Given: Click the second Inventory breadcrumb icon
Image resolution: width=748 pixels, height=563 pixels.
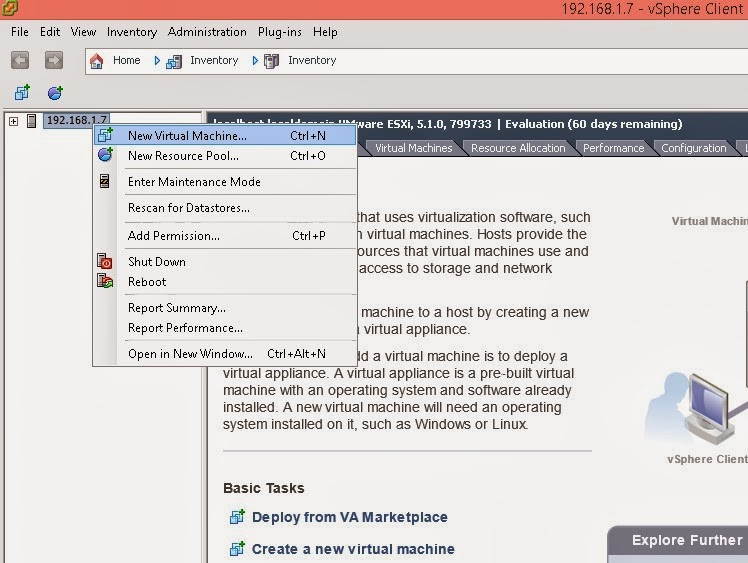Looking at the screenshot, I should 271,61.
